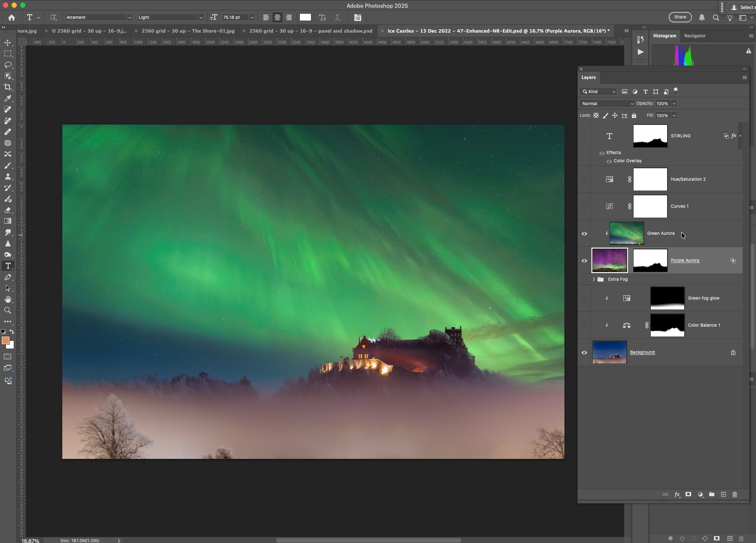Open notifications bell icon
This screenshot has height=543, width=756.
(x=702, y=18)
